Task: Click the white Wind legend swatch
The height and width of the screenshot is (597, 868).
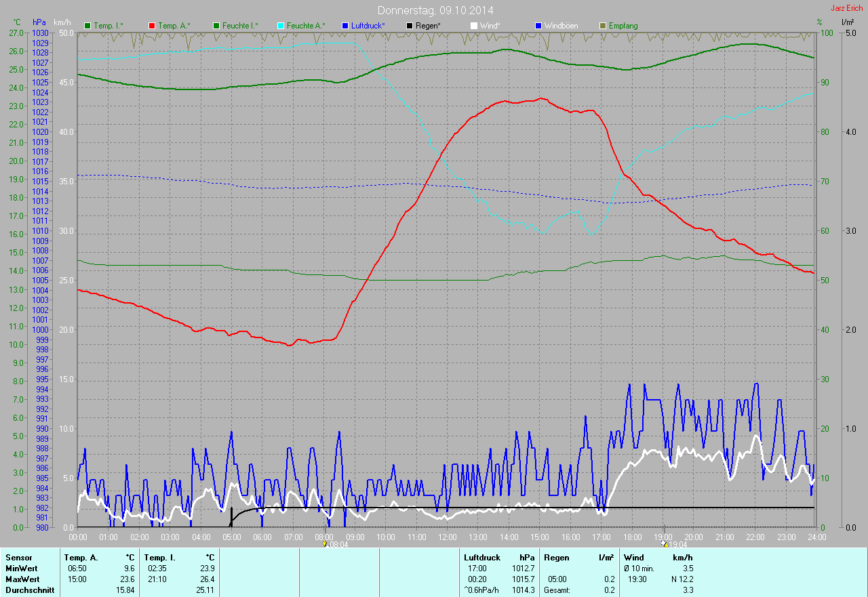Action: tap(473, 26)
